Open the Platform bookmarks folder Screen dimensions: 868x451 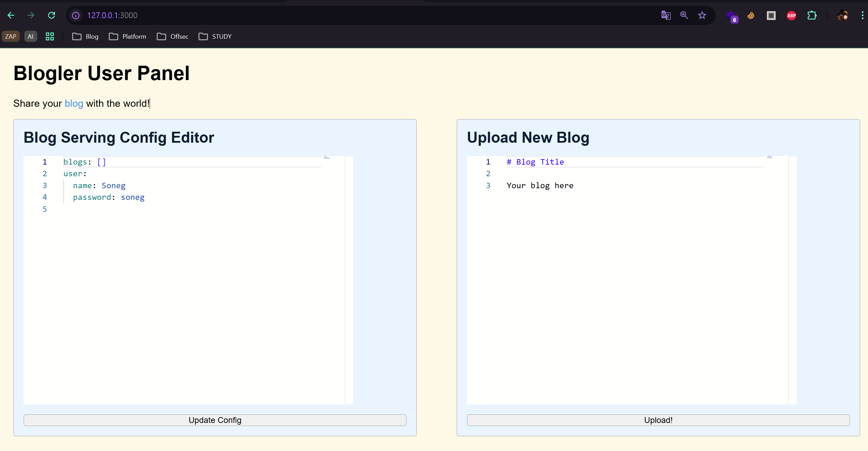click(x=128, y=37)
